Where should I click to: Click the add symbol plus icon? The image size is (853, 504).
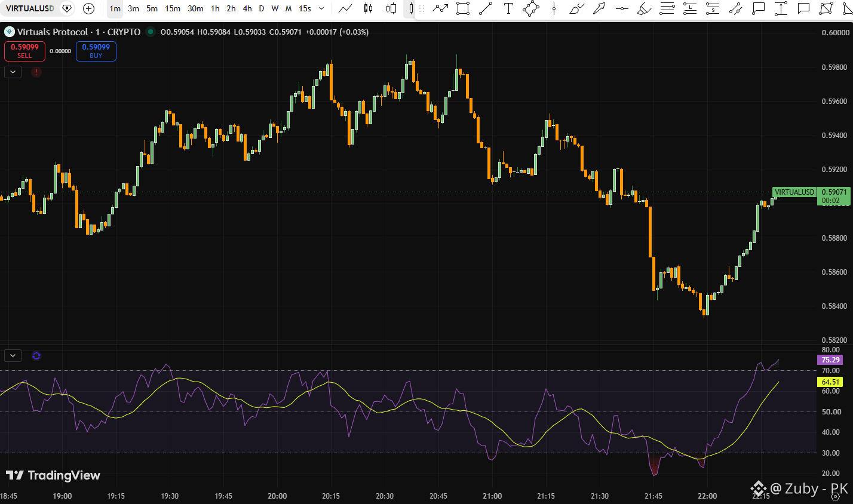88,8
